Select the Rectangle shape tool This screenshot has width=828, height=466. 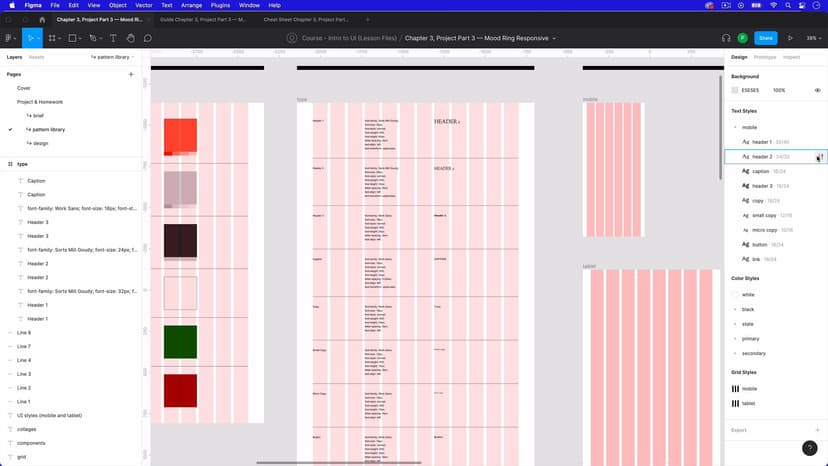[x=72, y=38]
